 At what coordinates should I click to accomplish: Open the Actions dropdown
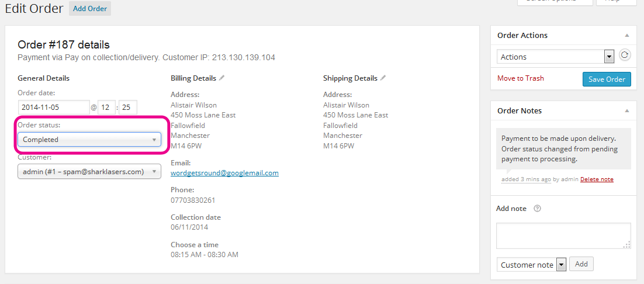click(555, 57)
